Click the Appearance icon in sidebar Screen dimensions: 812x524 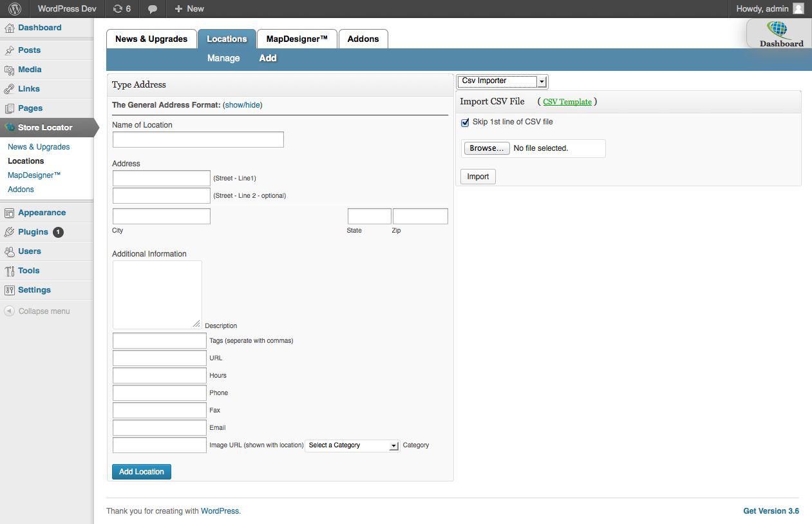[x=9, y=213]
